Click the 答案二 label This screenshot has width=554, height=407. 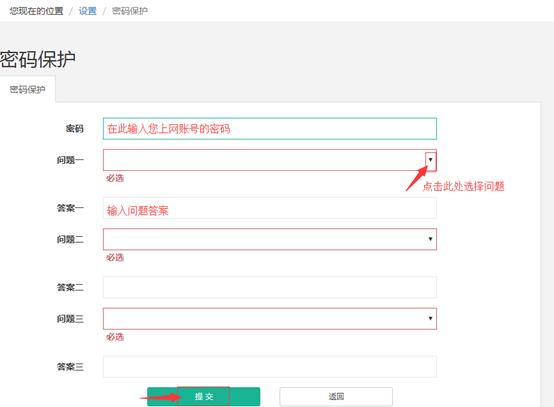tap(70, 287)
